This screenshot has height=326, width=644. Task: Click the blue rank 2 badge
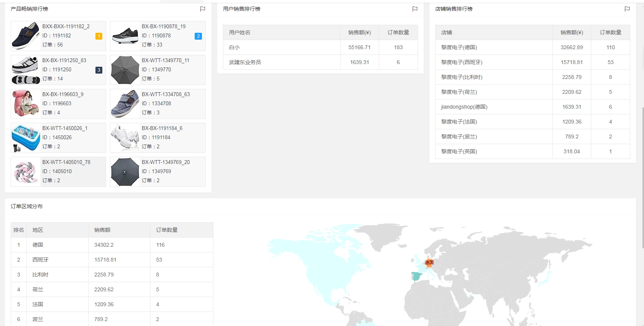tap(198, 36)
